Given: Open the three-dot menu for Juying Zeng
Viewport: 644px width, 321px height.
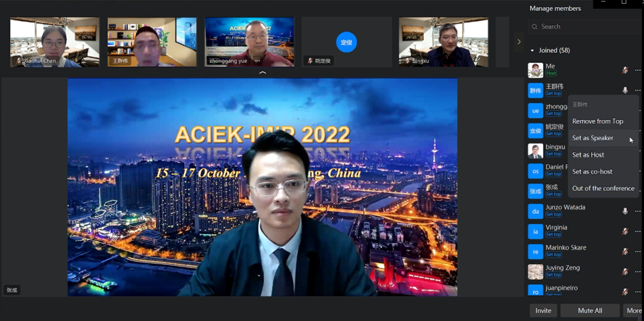Looking at the screenshot, I should click(x=637, y=272).
